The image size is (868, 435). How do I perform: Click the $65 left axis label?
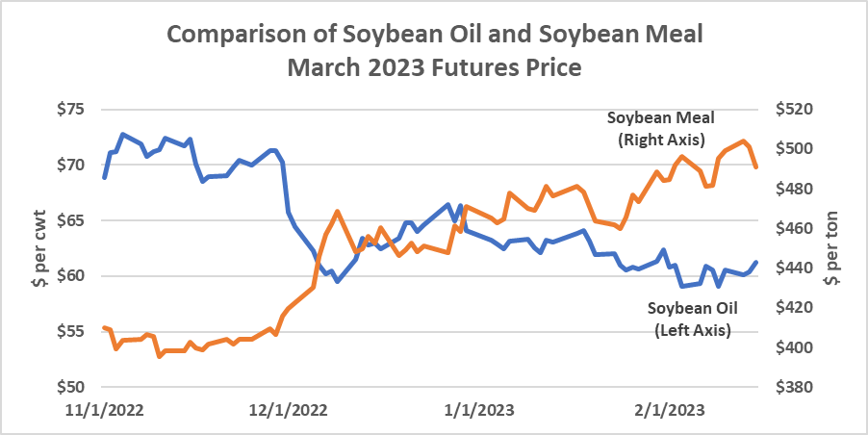tap(72, 219)
